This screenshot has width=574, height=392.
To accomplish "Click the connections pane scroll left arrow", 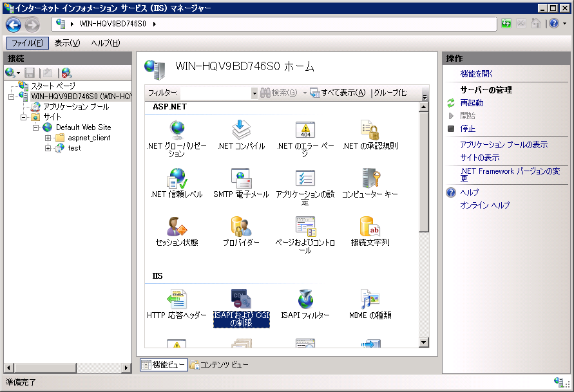I will click(x=9, y=368).
